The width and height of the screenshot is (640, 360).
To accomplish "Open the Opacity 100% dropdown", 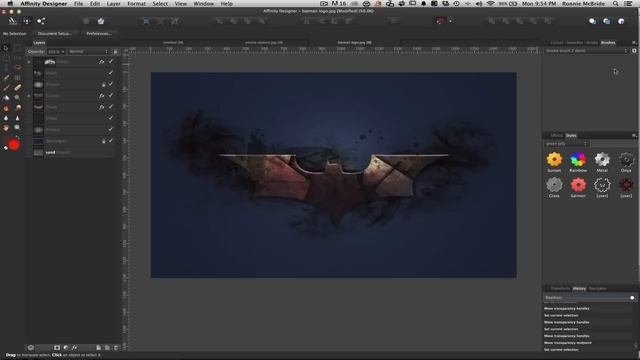I will point(56,52).
